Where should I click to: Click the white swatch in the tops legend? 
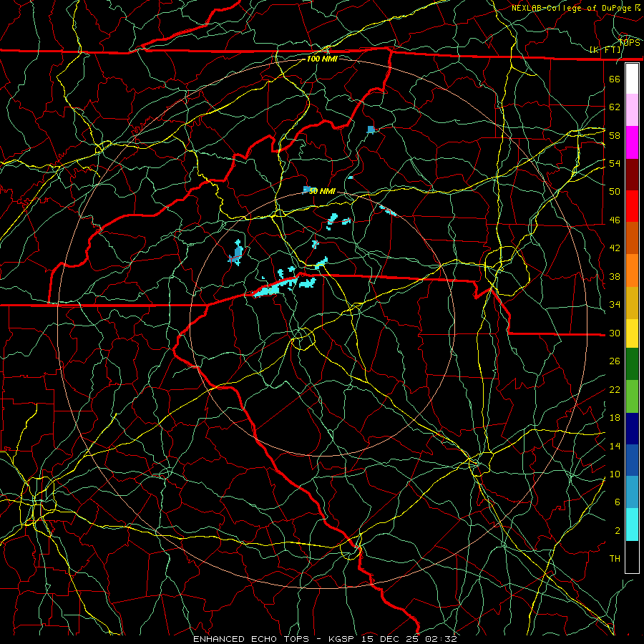(632, 79)
